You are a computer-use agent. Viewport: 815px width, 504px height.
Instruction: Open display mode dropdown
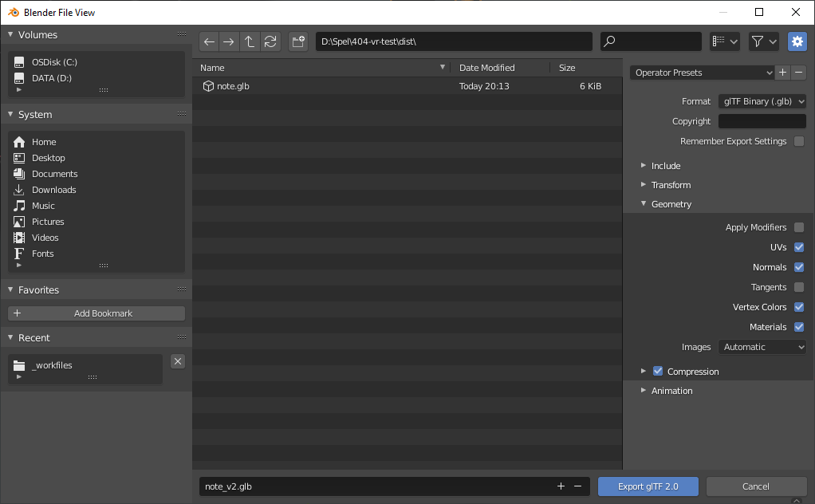pyautogui.click(x=725, y=41)
